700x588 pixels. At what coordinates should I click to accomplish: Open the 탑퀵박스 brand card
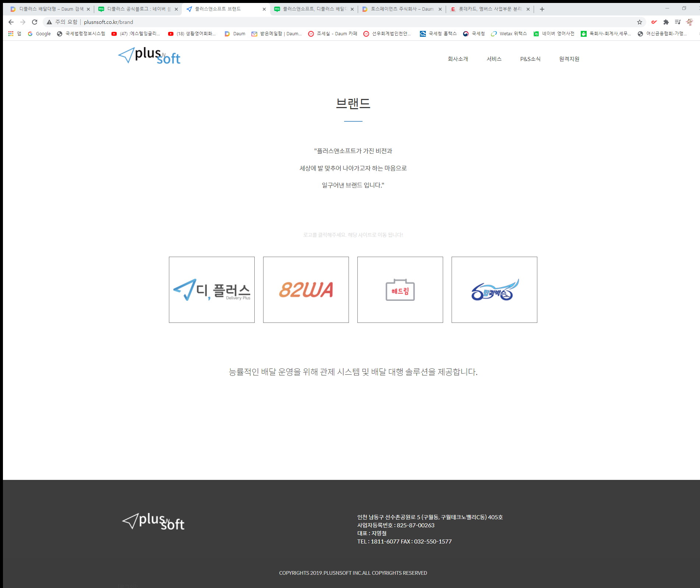click(x=494, y=290)
